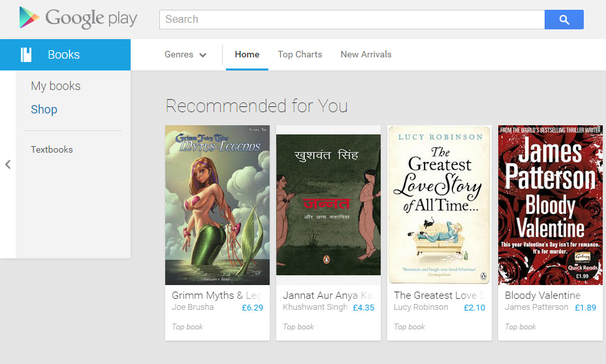Click the Bloody Valentine title text
This screenshot has height=364, width=606.
543,296
